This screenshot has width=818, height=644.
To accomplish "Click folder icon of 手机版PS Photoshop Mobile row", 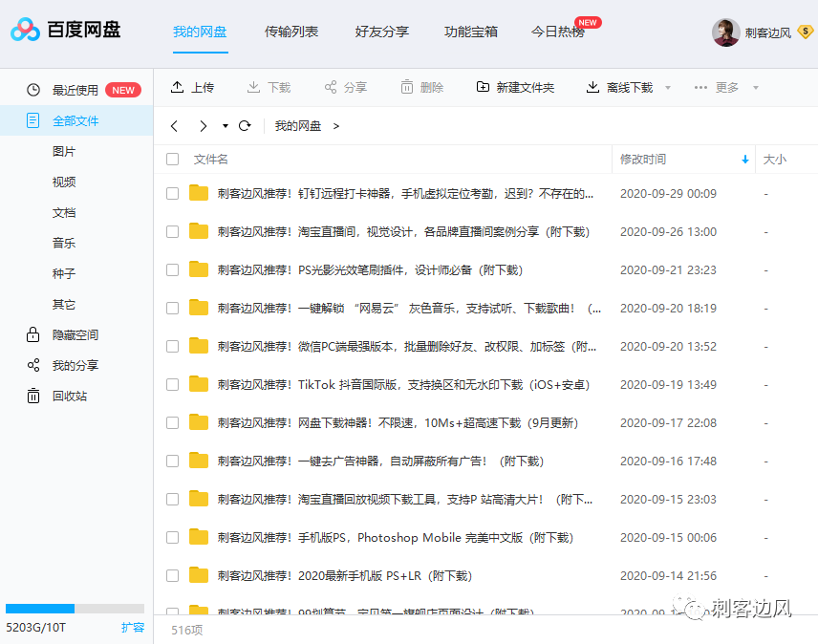I will point(199,537).
